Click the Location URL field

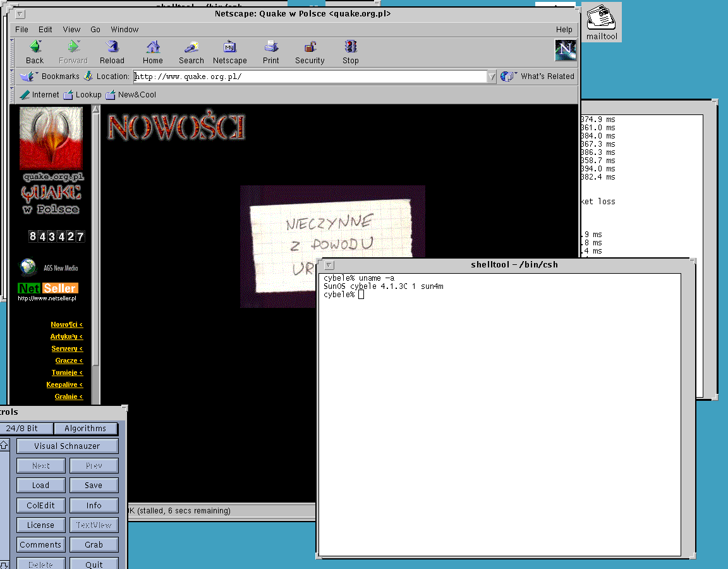[x=310, y=76]
